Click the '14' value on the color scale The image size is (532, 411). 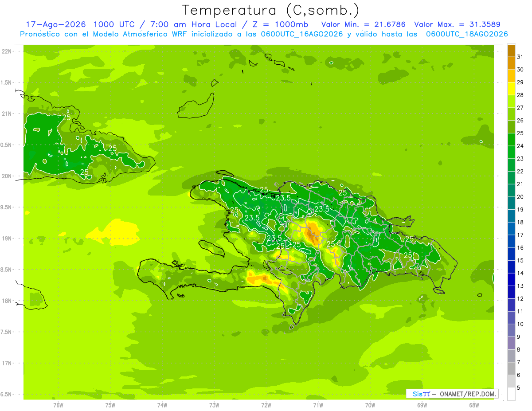(520, 273)
